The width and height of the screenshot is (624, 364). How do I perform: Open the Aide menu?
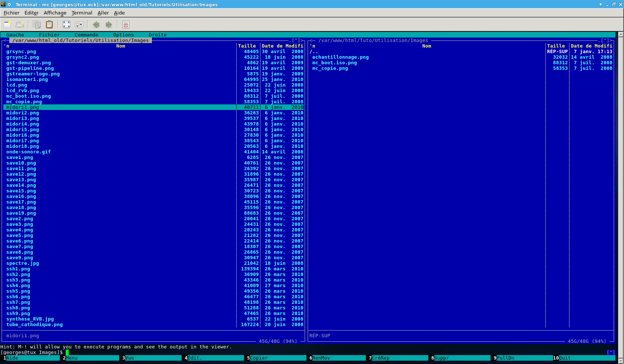119,13
